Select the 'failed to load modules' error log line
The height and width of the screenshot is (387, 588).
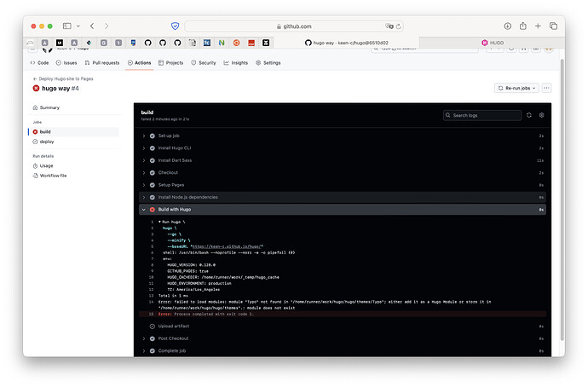tap(342, 305)
